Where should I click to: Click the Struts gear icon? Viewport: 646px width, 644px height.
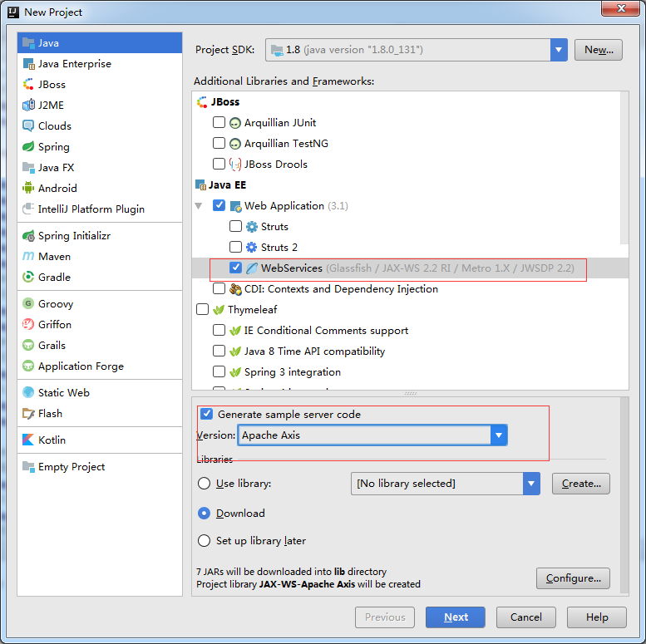click(x=252, y=227)
